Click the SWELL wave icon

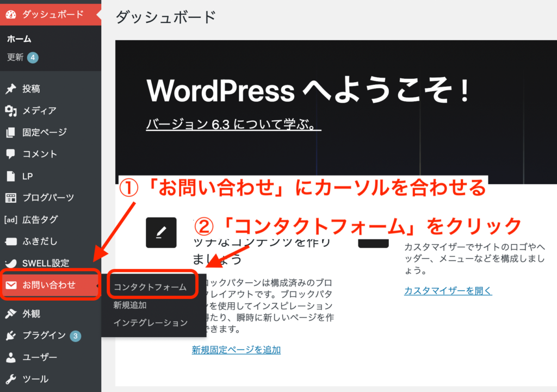tap(11, 263)
